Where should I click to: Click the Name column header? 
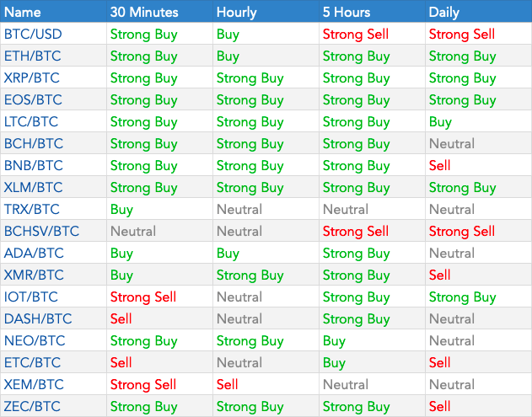(23, 12)
